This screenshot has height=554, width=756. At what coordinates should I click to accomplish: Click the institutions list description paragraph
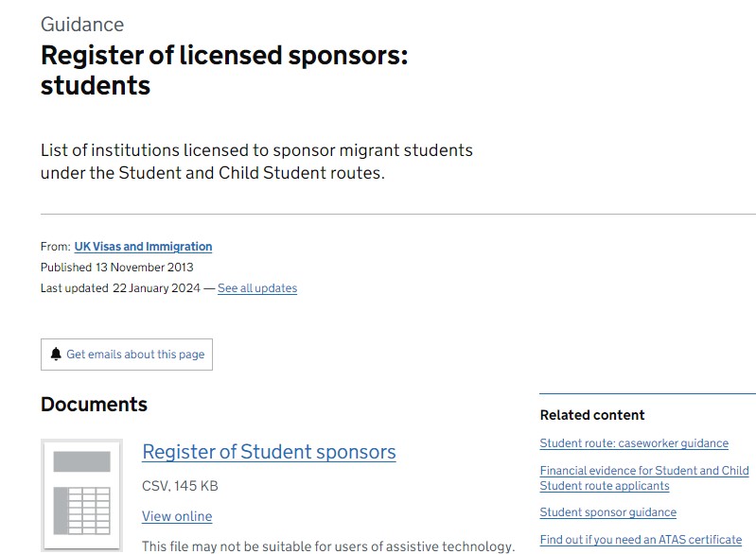(255, 162)
